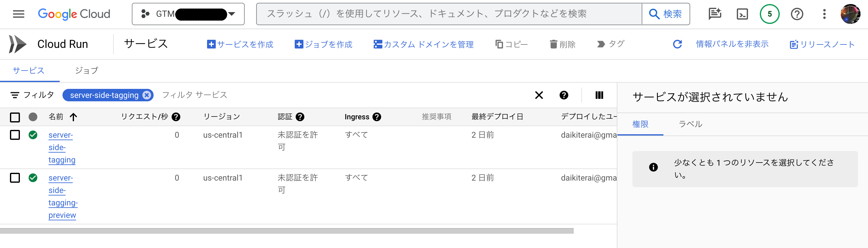Click status check icon for server-side-tagging-preview
The width and height of the screenshot is (868, 248).
coord(33,177)
